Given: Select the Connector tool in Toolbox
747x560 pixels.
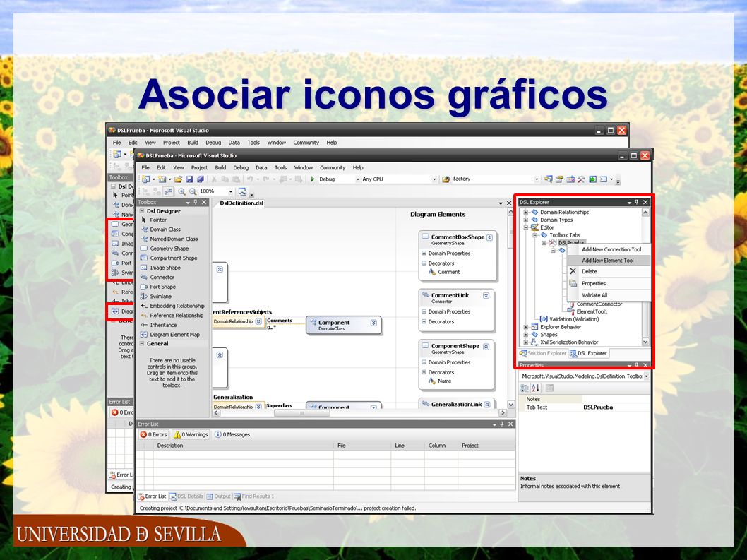Looking at the screenshot, I should (162, 277).
